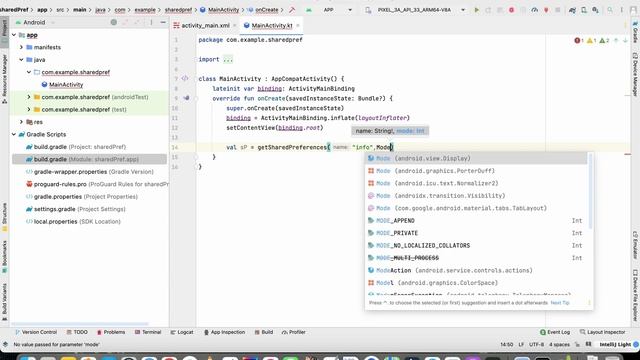Go to next highlighted error down arrow
Screen dimensions: 640x360
point(625,40)
